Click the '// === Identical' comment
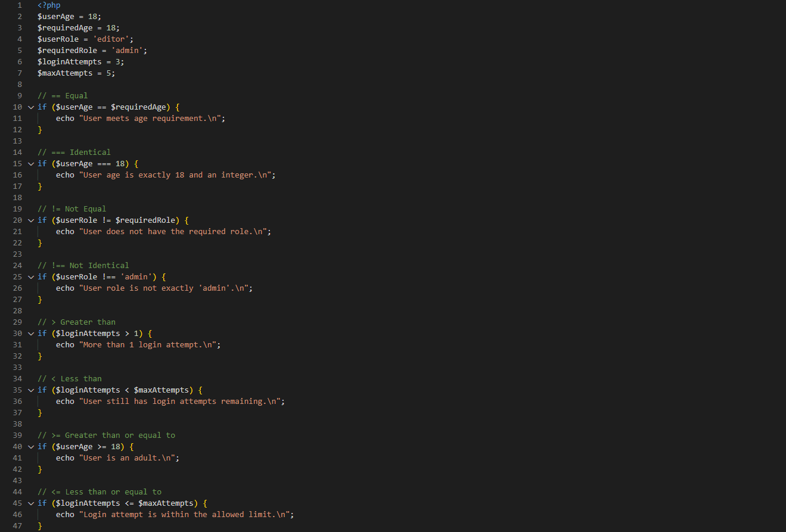This screenshot has height=532, width=786. (x=74, y=153)
